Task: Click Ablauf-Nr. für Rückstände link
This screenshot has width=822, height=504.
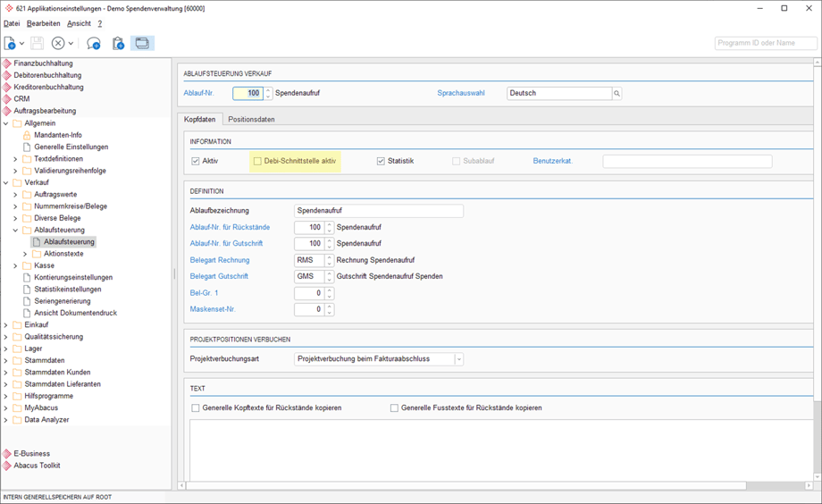Action: click(230, 227)
